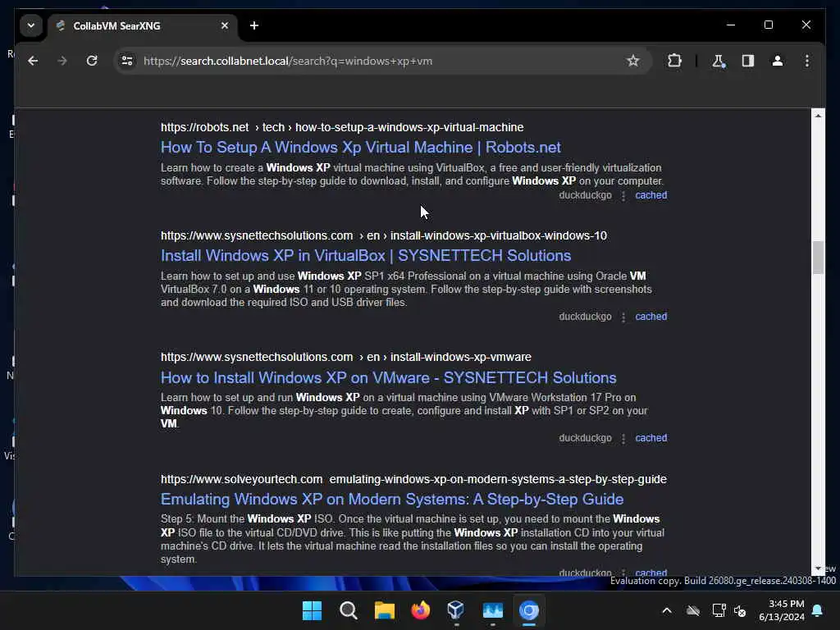Open cached link for VMware SYSNETTECH result
Image resolution: width=840 pixels, height=630 pixels.
pos(651,438)
